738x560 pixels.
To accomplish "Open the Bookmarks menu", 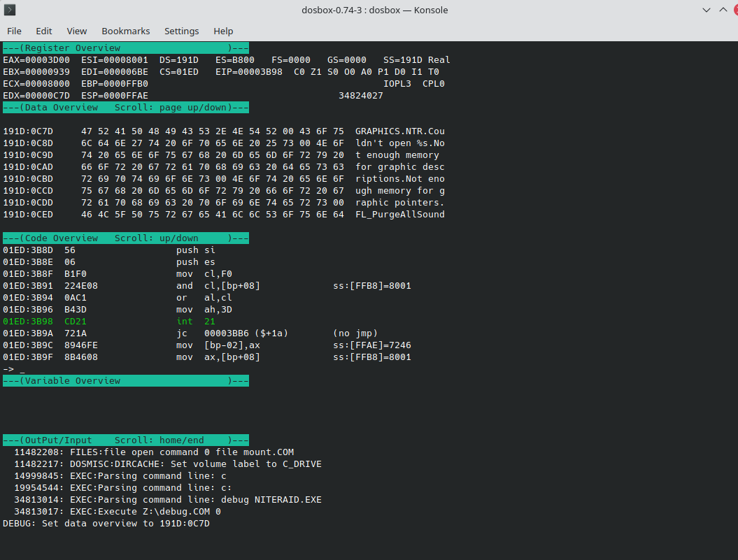I will [x=126, y=31].
